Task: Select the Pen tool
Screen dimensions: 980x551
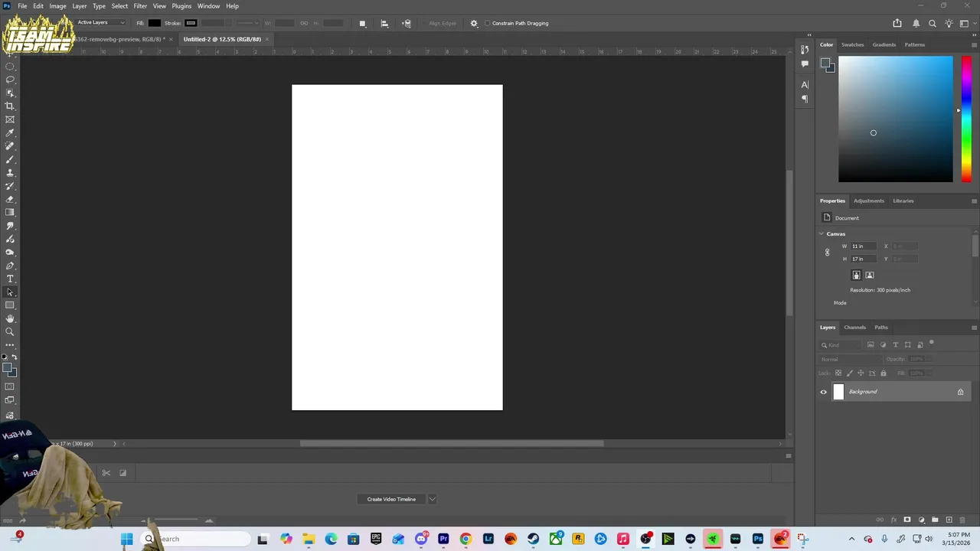Action: [10, 266]
